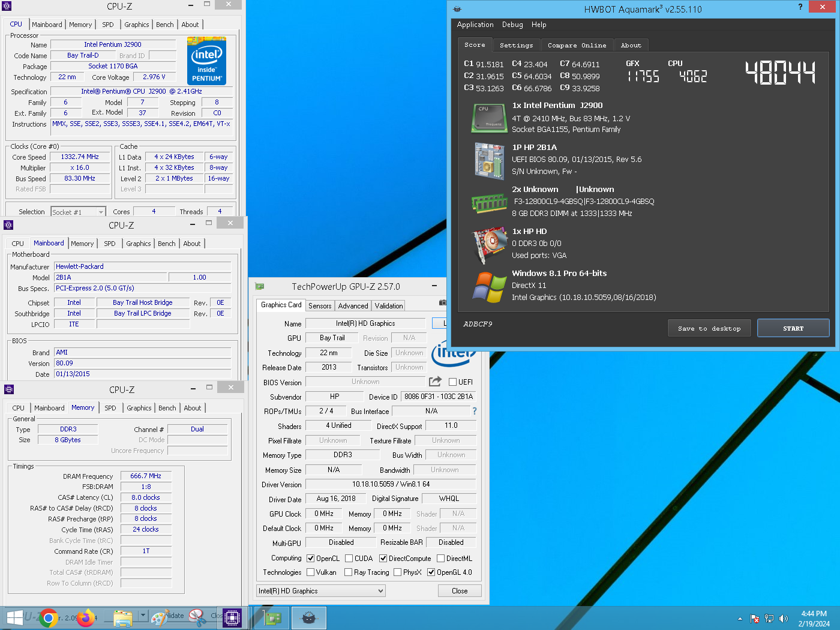Switch to CPU-Z via its taskbar icon
The image size is (840, 630).
pyautogui.click(x=232, y=618)
